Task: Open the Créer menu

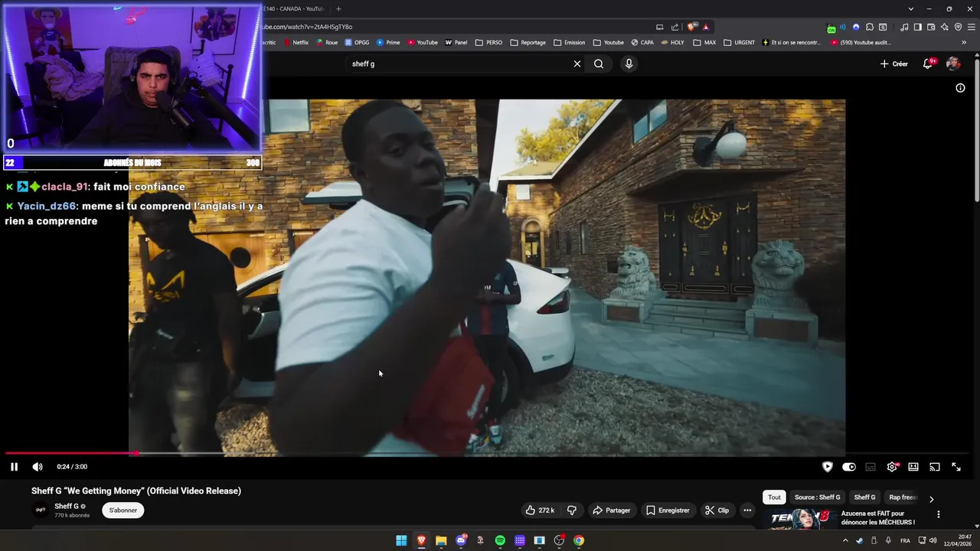Action: click(894, 64)
